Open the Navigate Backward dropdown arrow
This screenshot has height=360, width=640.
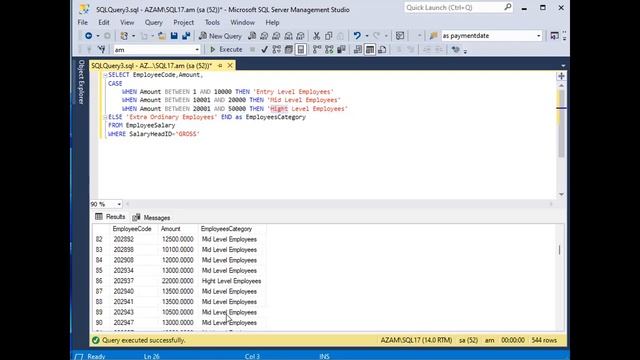point(98,36)
